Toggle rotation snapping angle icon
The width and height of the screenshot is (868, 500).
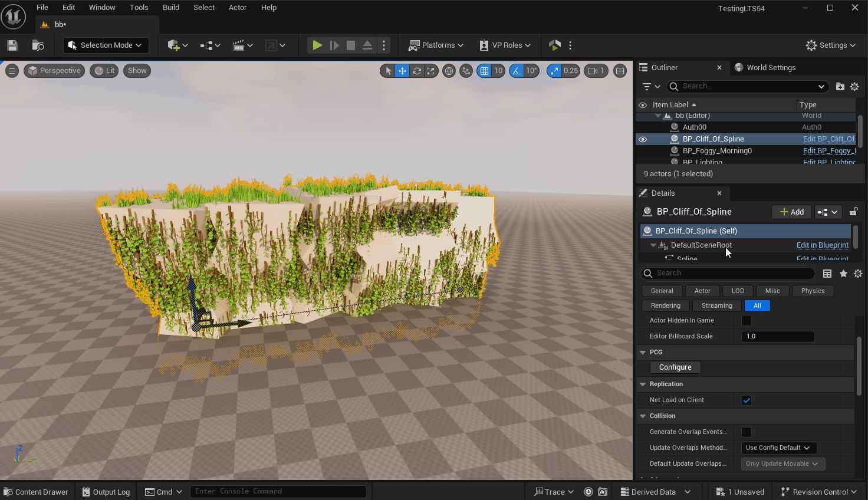pos(517,71)
